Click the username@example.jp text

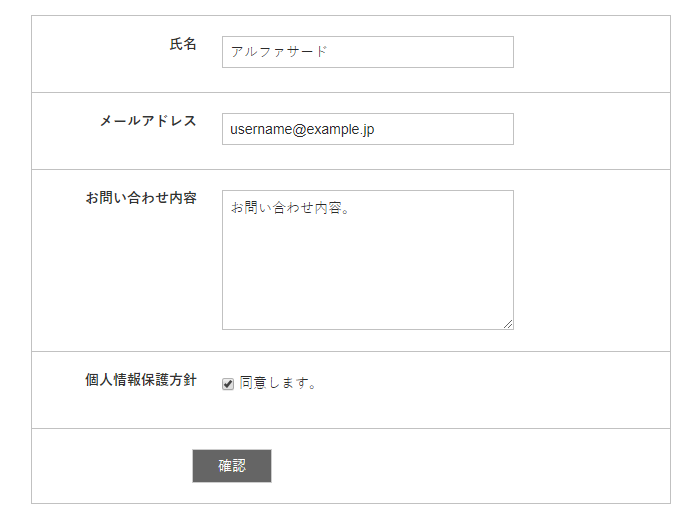(x=302, y=129)
